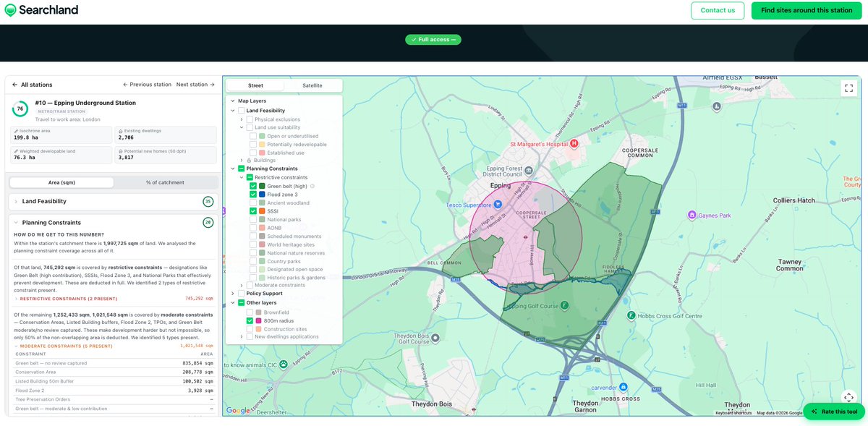Go back to All stations

pyautogui.click(x=33, y=85)
